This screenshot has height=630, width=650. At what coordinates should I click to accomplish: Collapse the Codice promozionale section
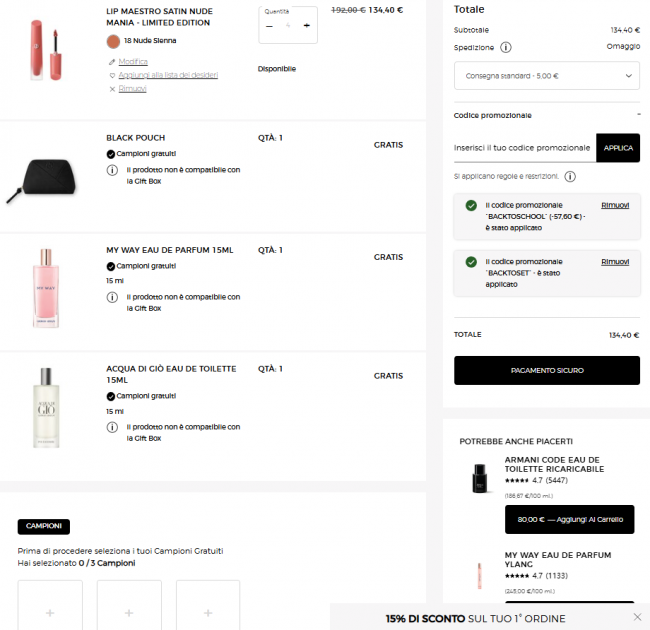point(639,114)
